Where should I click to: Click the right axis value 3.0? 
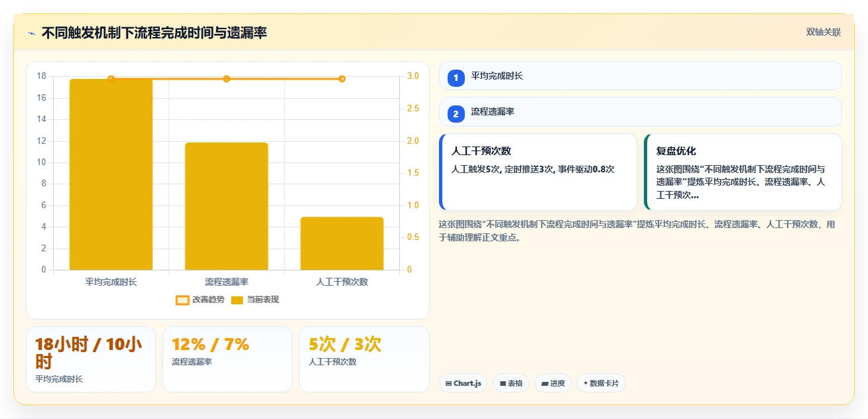click(412, 76)
